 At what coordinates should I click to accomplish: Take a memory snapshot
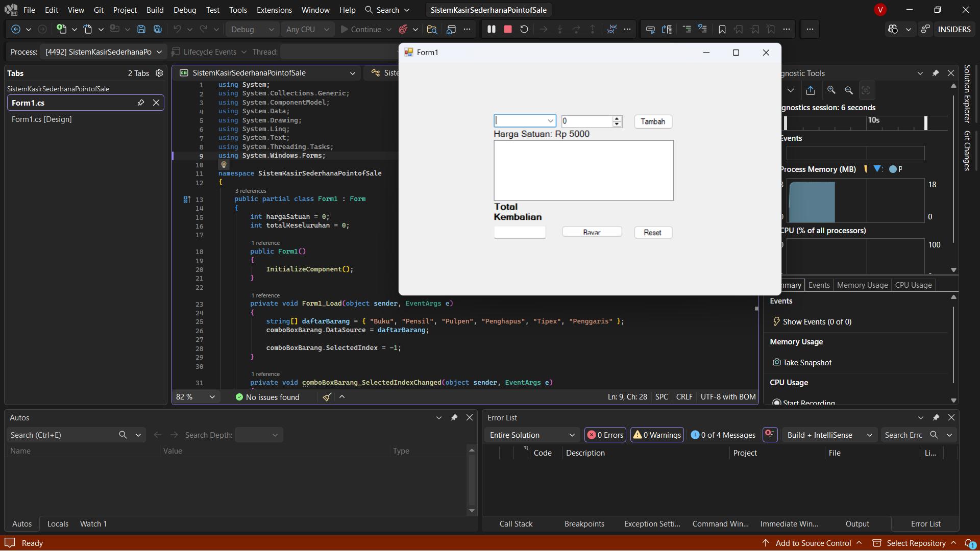(802, 363)
